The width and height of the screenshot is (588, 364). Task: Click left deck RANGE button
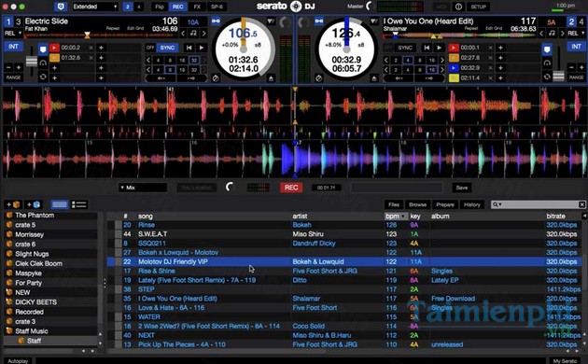pos(13,77)
